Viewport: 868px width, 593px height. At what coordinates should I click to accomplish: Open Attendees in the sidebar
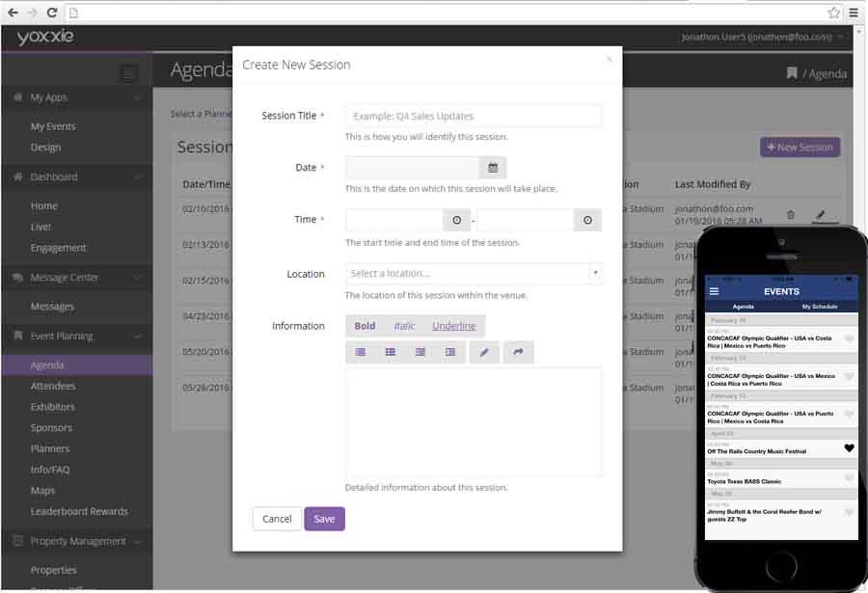click(53, 386)
